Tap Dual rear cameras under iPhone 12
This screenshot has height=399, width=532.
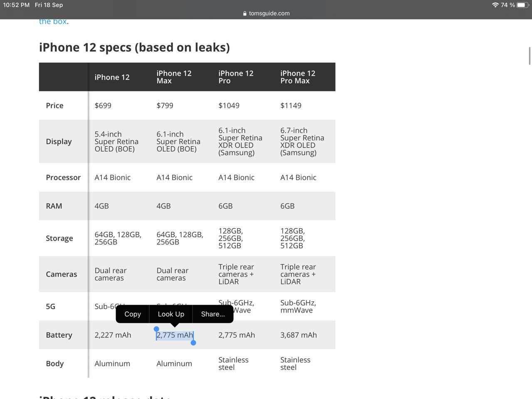pos(111,274)
